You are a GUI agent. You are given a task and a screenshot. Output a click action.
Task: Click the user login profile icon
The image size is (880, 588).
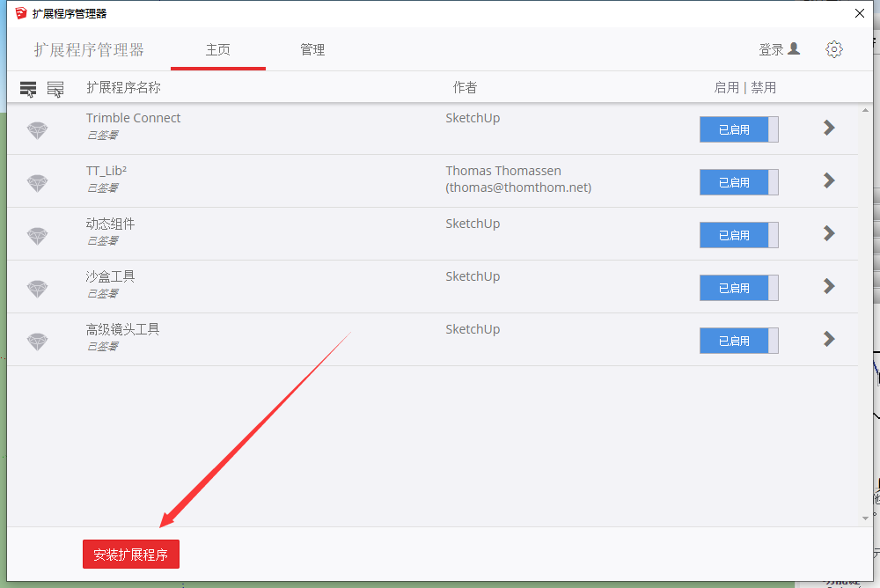coord(794,49)
